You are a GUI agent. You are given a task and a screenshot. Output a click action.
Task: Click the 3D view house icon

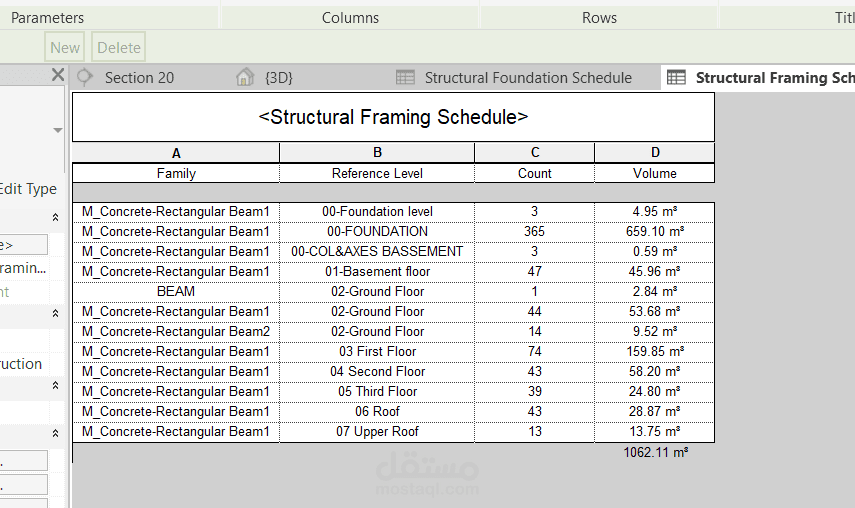(244, 77)
